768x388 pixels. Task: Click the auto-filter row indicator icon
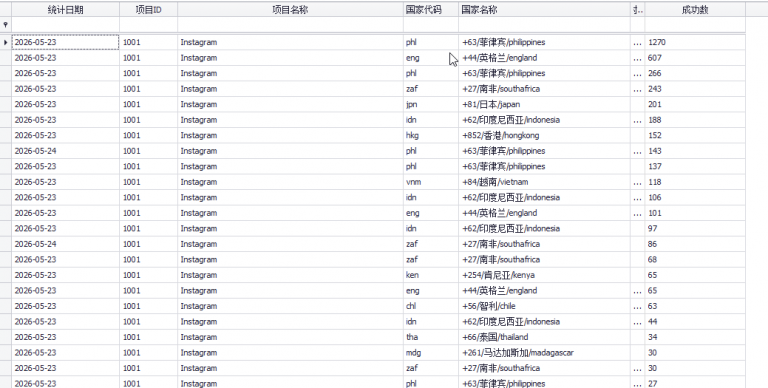pyautogui.click(x=5, y=24)
